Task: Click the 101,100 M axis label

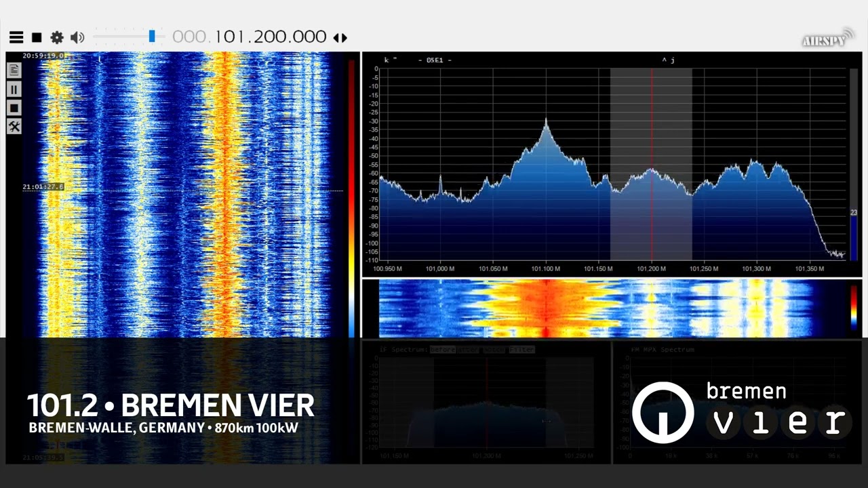Action: [546, 269]
